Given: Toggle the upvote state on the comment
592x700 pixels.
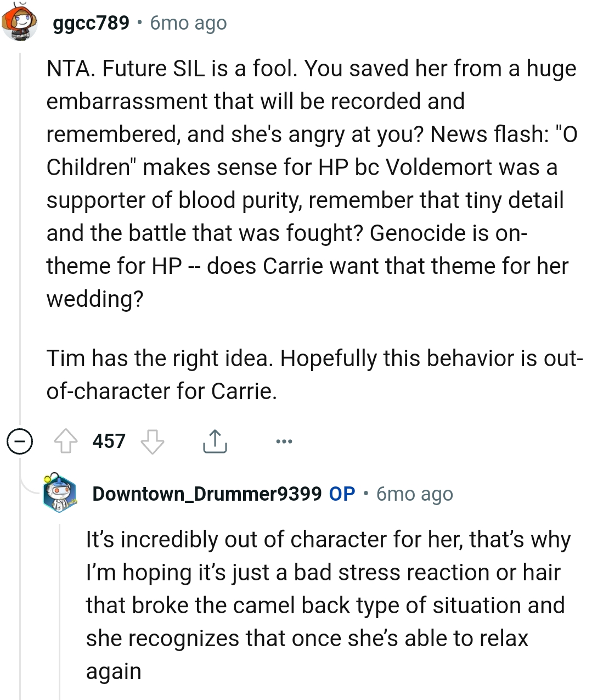Looking at the screenshot, I should pos(66,440).
